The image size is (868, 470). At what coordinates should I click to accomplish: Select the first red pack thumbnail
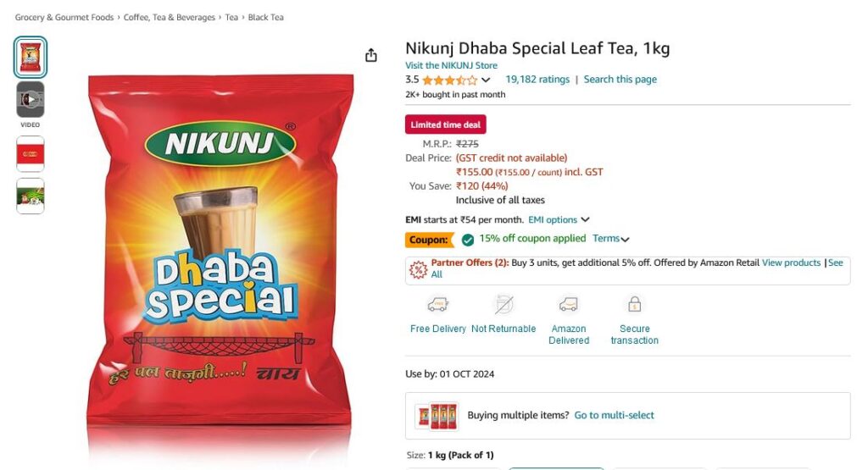click(x=30, y=57)
